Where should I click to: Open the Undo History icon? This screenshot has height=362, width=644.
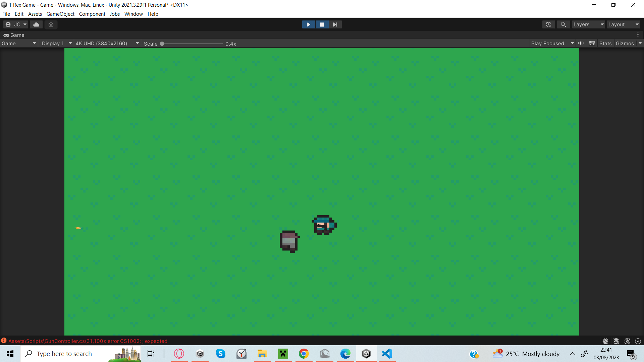coord(548,24)
